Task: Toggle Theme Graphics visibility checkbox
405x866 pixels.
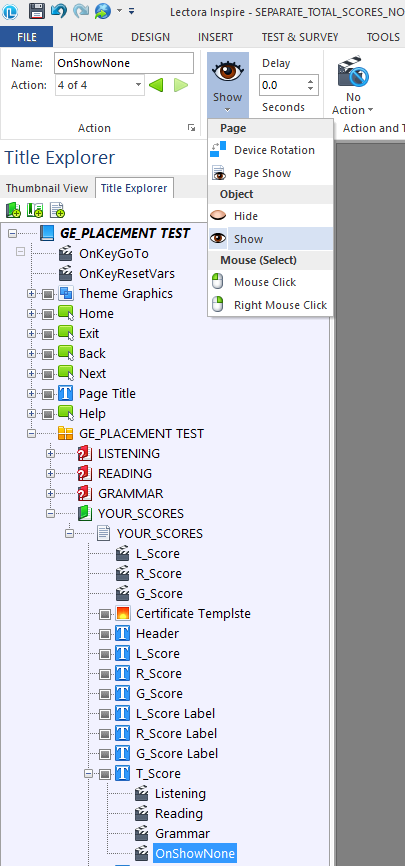Action: coord(48,294)
